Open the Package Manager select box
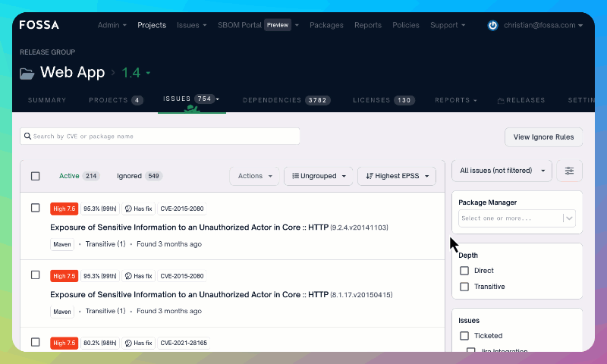Image resolution: width=607 pixels, height=364 pixels. pos(517,218)
